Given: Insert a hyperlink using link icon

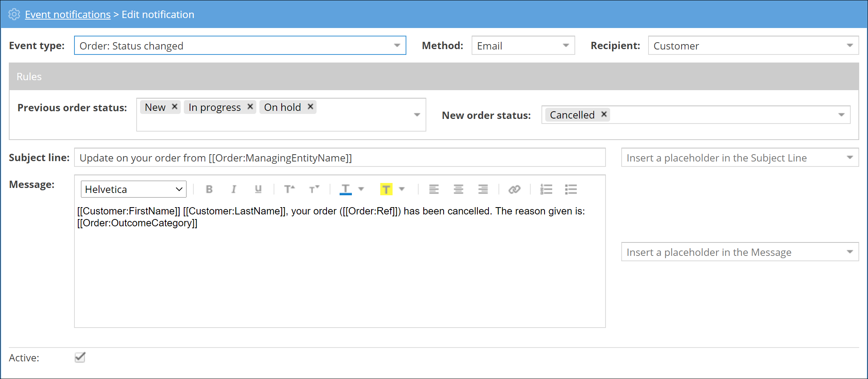Looking at the screenshot, I should (x=514, y=189).
